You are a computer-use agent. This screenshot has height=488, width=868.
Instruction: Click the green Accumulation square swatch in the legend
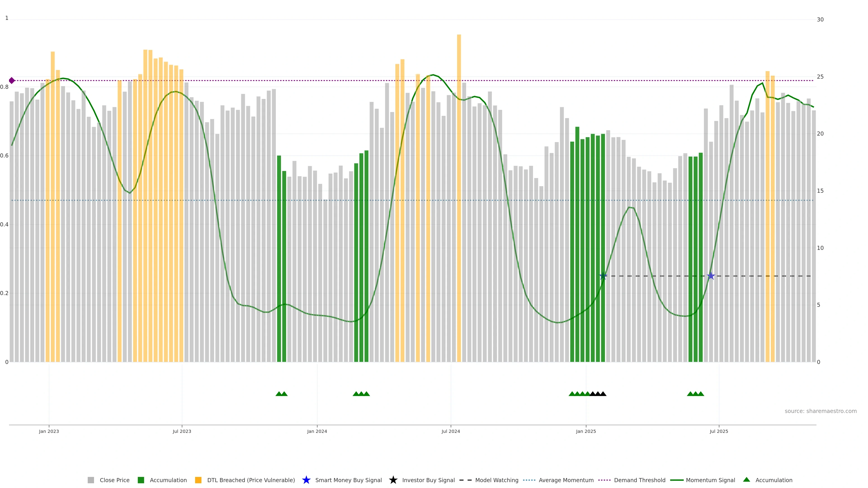click(141, 480)
